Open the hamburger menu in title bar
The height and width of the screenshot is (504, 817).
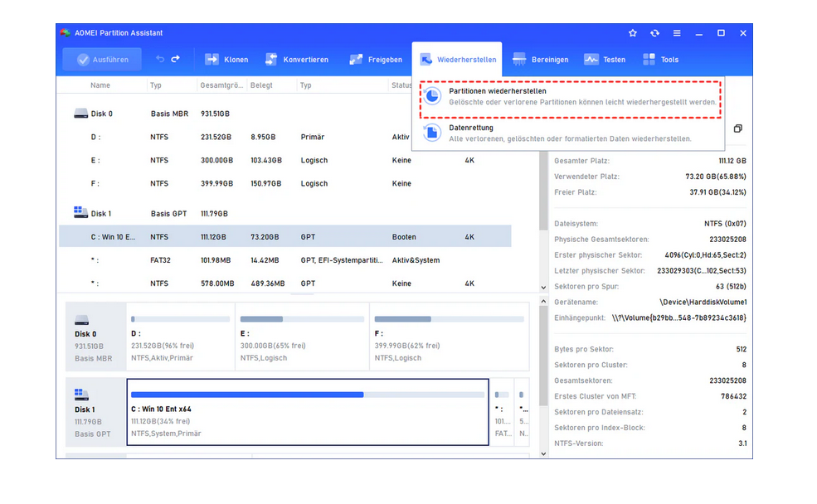point(677,33)
